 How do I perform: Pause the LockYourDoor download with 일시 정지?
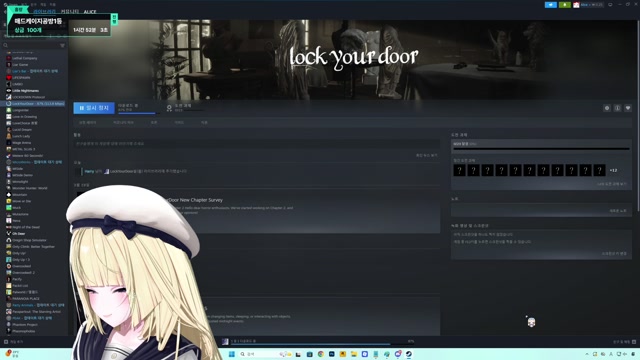(94, 108)
